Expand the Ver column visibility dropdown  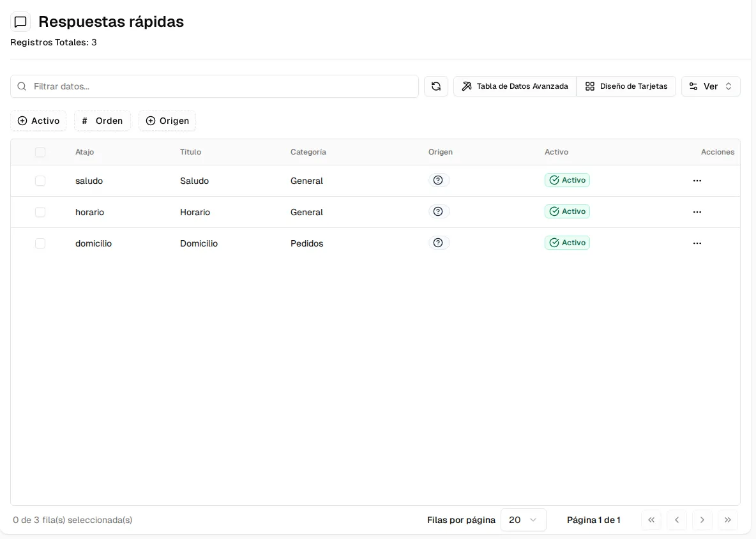(711, 86)
